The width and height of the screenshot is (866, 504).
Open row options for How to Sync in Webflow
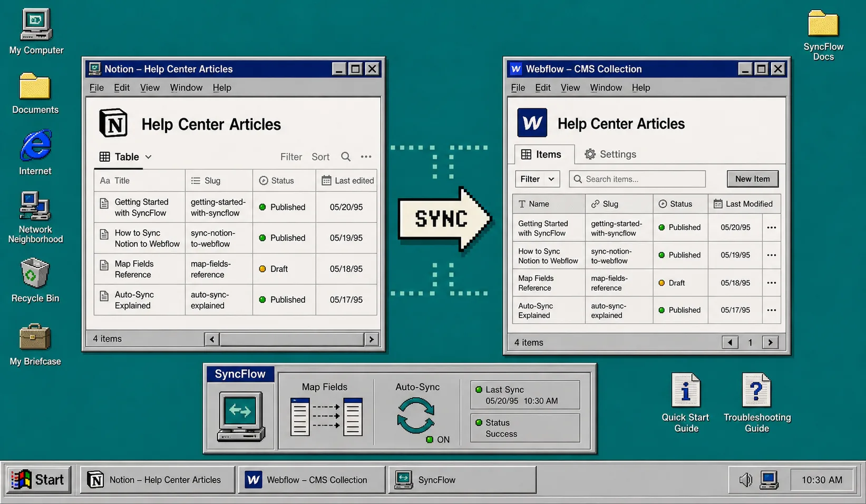coord(772,255)
